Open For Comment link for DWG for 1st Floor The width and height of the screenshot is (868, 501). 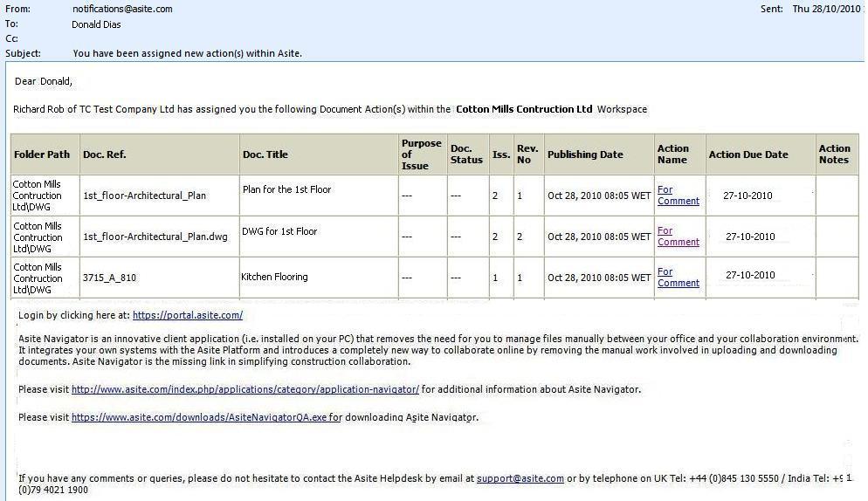tap(679, 237)
